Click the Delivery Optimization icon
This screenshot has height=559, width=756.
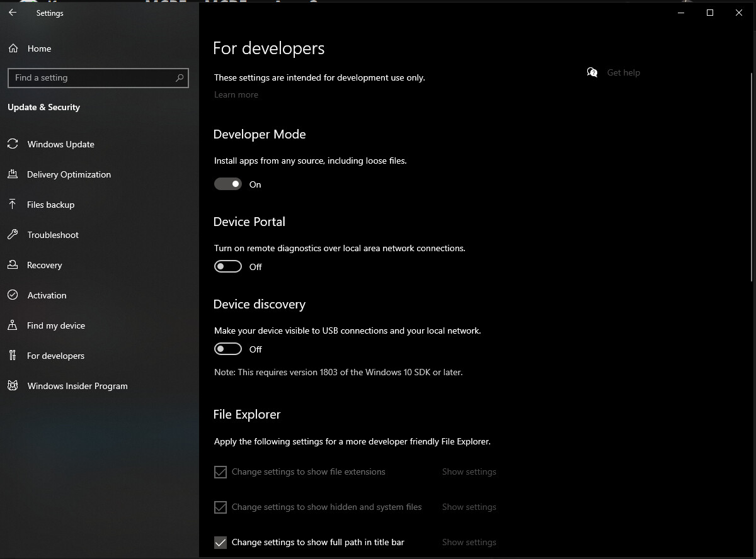pyautogui.click(x=13, y=174)
